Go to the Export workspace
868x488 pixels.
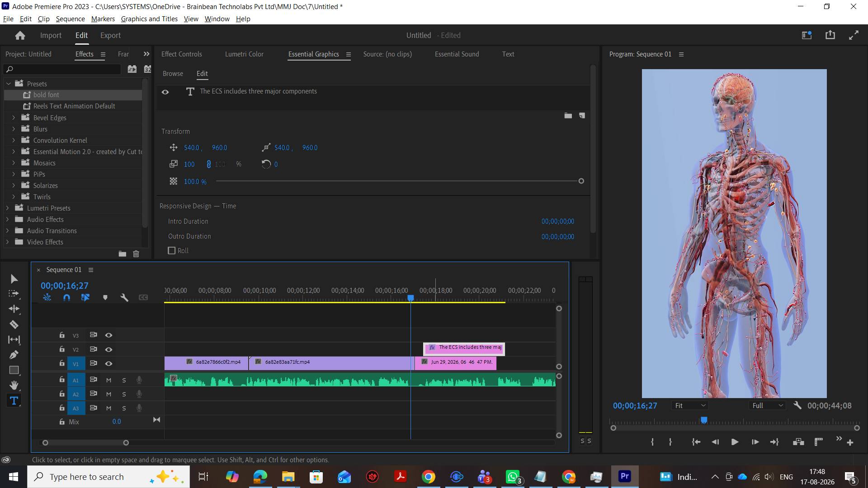pos(110,35)
